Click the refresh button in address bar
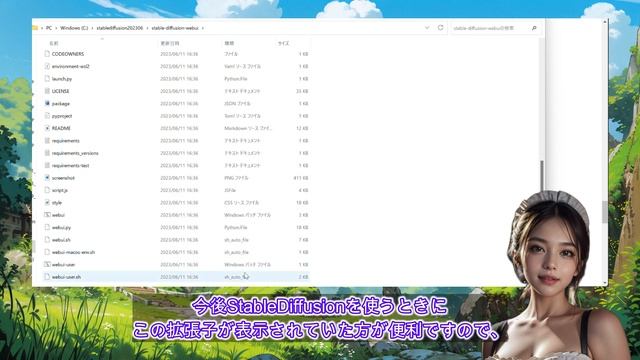Image resolution: width=640 pixels, height=360 pixels. pos(440,28)
